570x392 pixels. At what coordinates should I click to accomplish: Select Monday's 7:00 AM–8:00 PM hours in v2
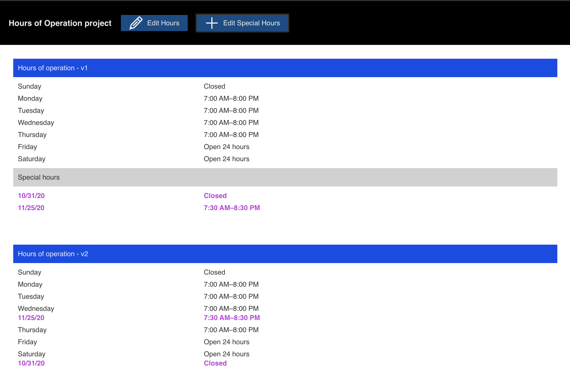231,284
